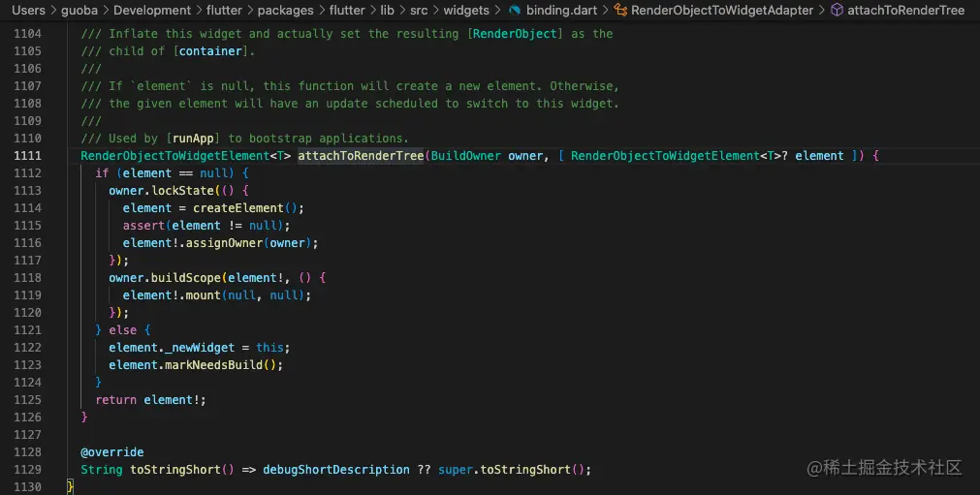
Task: Open the widgets breadcrumb segment
Action: [466, 10]
